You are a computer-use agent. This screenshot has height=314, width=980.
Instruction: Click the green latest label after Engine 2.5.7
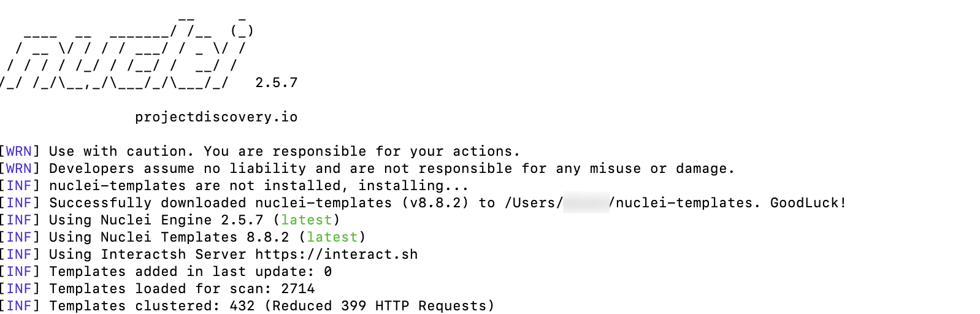(x=307, y=220)
